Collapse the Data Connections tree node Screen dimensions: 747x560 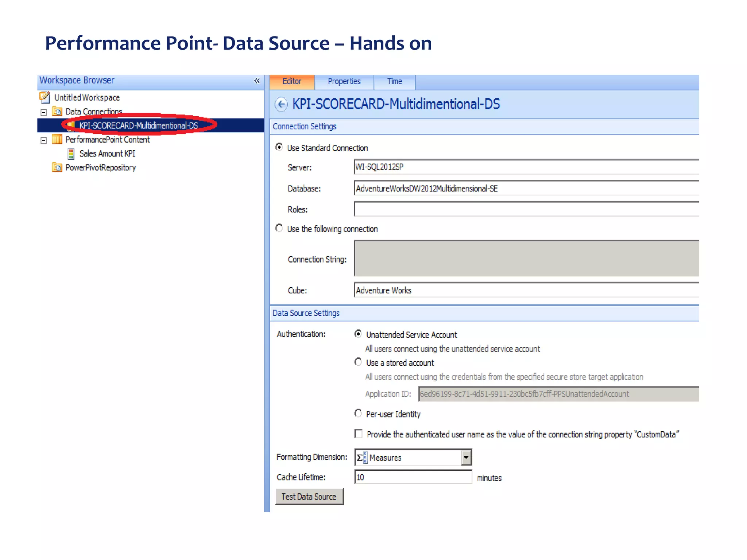pos(44,112)
